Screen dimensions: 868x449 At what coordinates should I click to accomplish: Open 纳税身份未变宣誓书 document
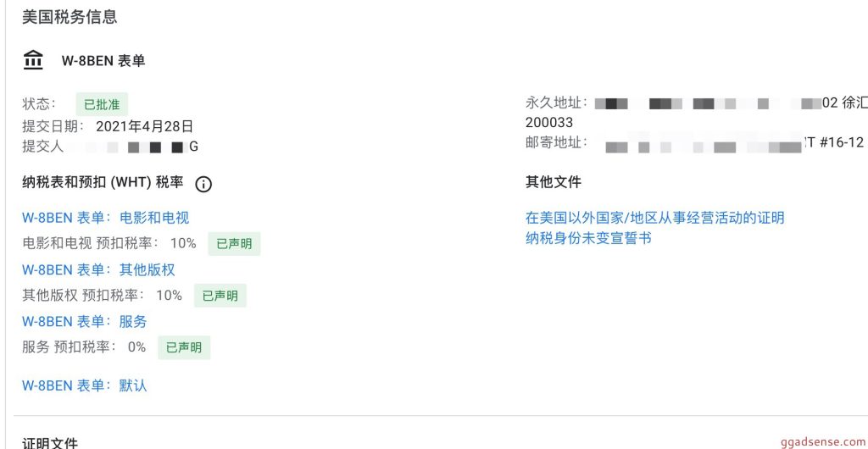(x=588, y=238)
